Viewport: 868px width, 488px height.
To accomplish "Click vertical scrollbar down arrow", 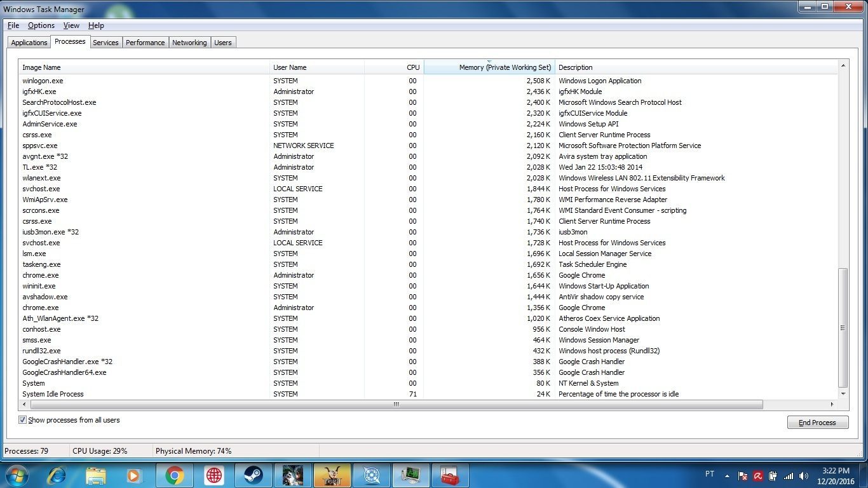I will 843,394.
